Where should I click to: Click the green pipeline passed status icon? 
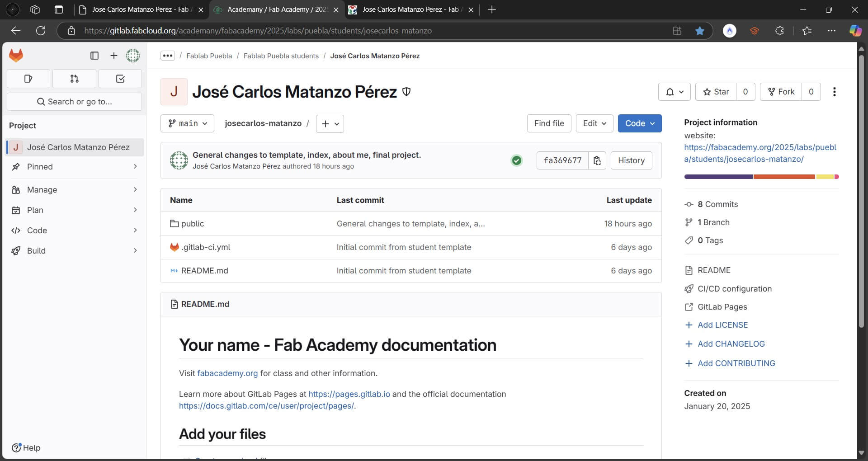coord(516,160)
